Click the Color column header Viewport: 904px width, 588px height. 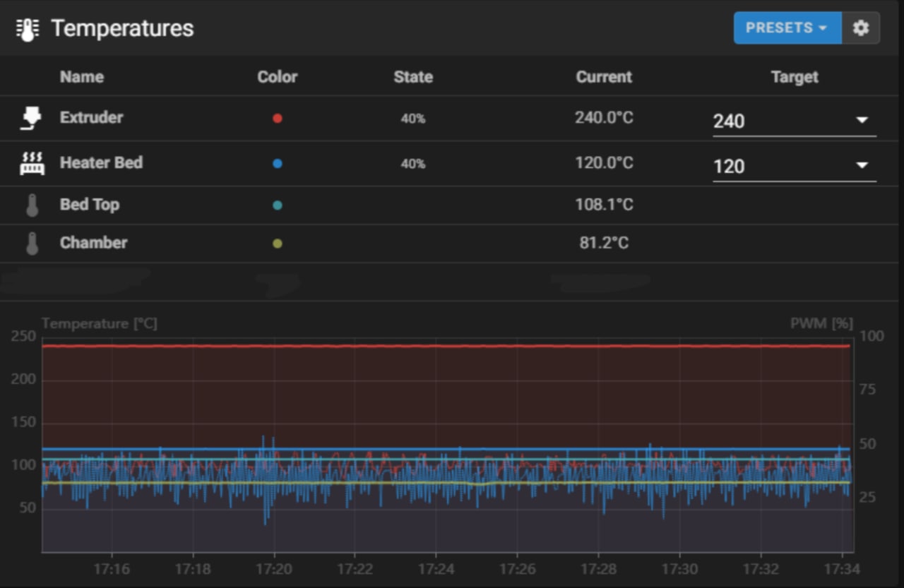tap(278, 77)
